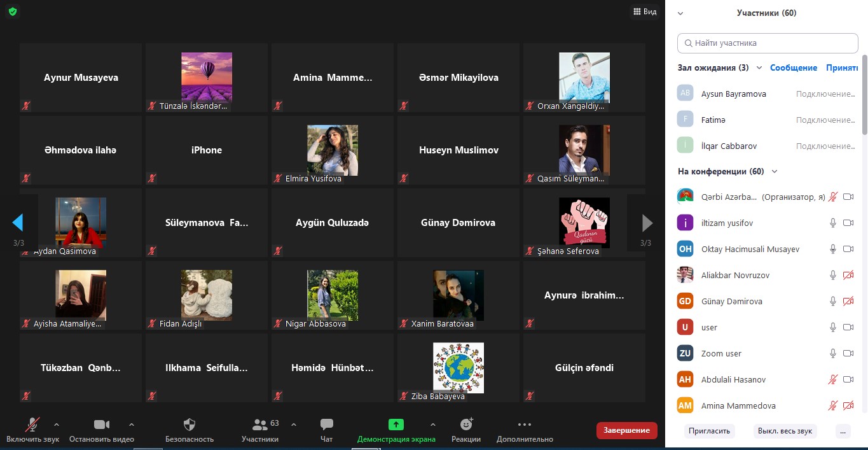Click the green encryption shield icon

click(x=13, y=11)
